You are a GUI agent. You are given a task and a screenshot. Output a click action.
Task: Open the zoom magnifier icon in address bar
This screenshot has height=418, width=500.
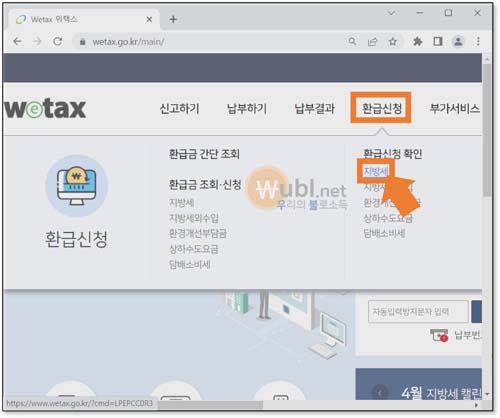[x=352, y=41]
